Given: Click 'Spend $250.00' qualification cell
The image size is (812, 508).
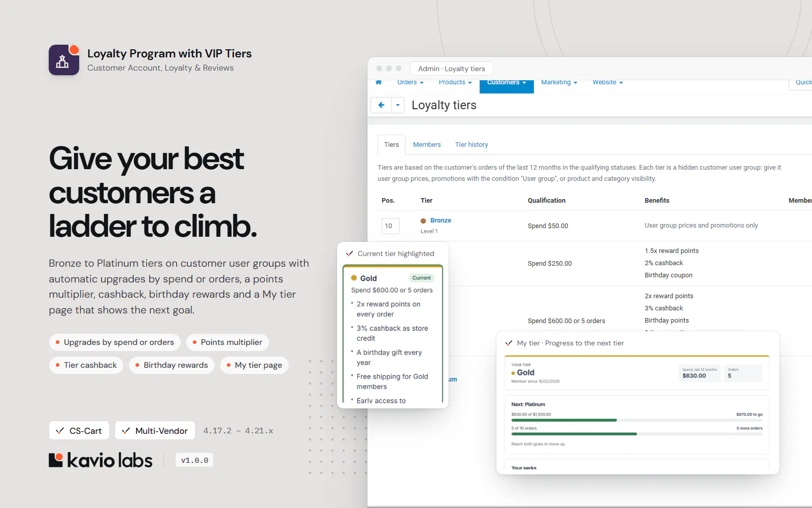Looking at the screenshot, I should [x=550, y=264].
